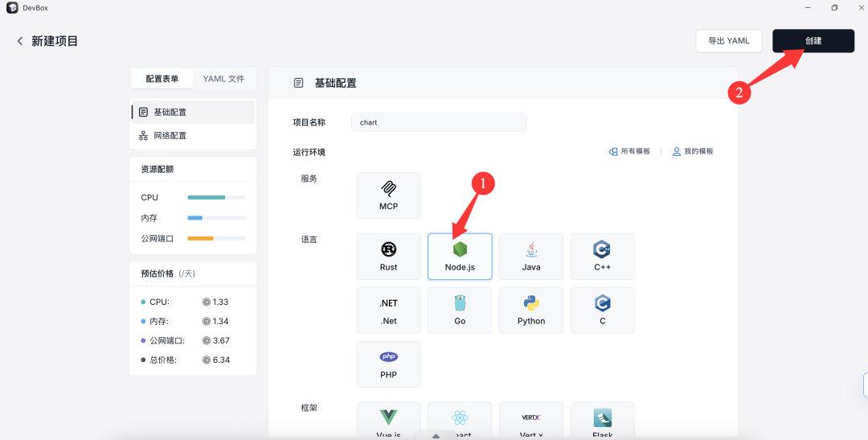Minimize the DevBox window

click(808, 8)
